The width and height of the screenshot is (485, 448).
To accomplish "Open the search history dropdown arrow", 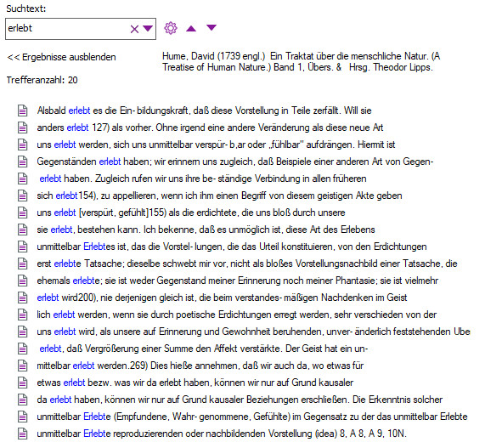I will point(148,29).
